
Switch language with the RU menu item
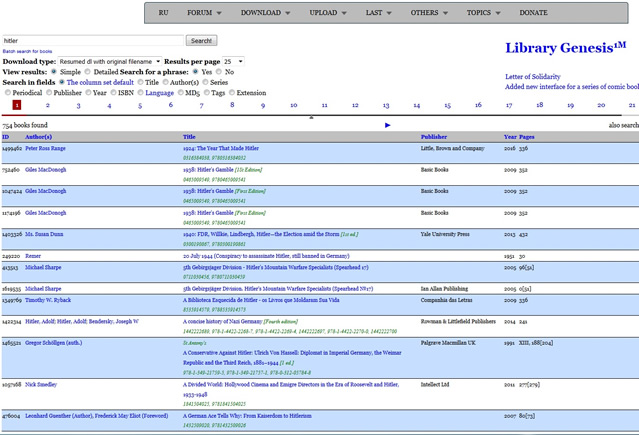163,13
